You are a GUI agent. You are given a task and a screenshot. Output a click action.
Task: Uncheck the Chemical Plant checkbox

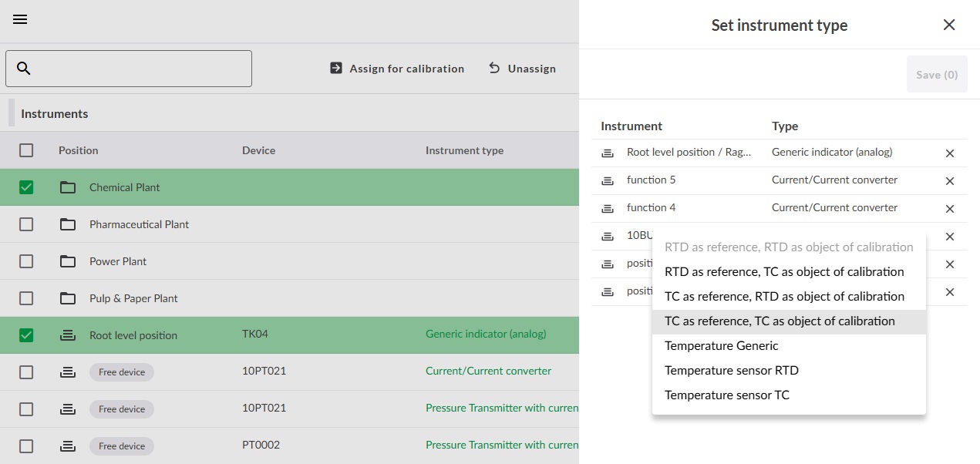[26, 187]
